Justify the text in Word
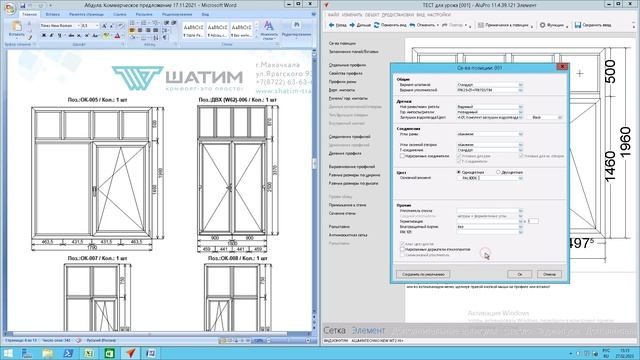This screenshot has width=640, height=360. [x=156, y=30]
